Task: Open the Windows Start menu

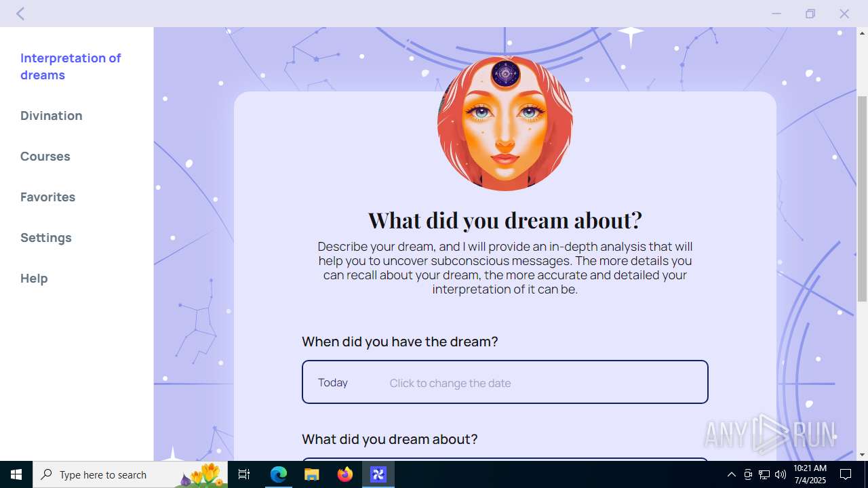Action: [x=16, y=474]
